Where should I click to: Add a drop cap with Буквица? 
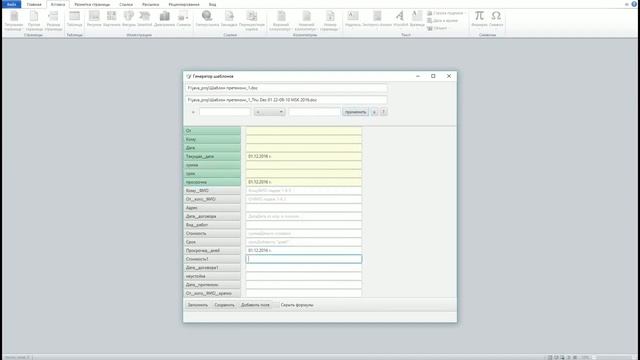(417, 19)
